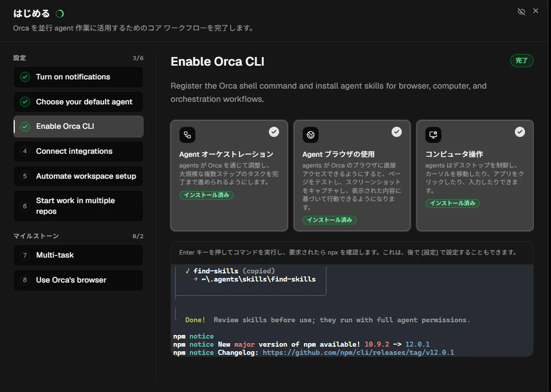
Task: Click the マイルストーン section label
Action: pos(36,236)
